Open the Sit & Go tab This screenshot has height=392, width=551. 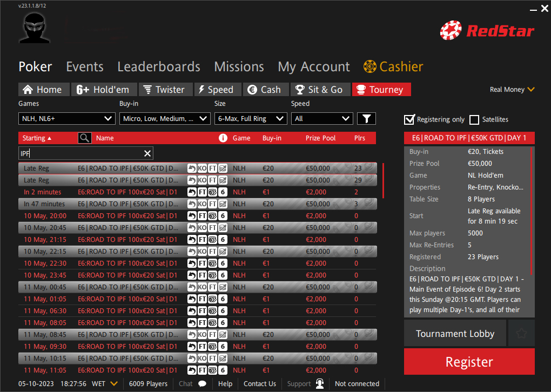[320, 90]
